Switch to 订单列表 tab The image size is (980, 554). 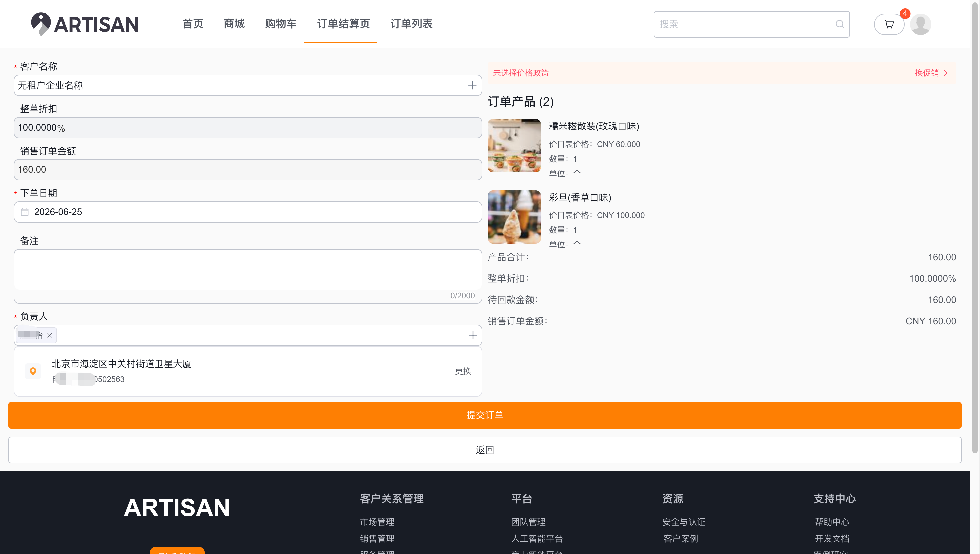click(411, 24)
